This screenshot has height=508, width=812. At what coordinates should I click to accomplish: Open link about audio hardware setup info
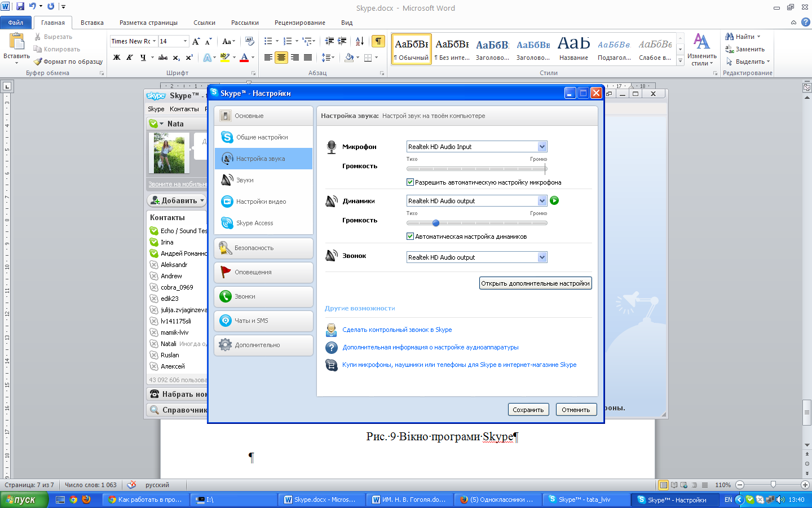(430, 347)
